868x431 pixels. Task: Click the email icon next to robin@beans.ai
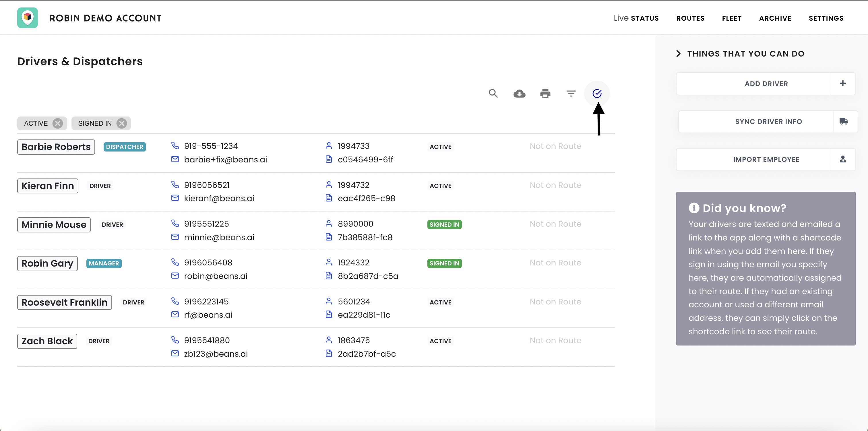(175, 276)
